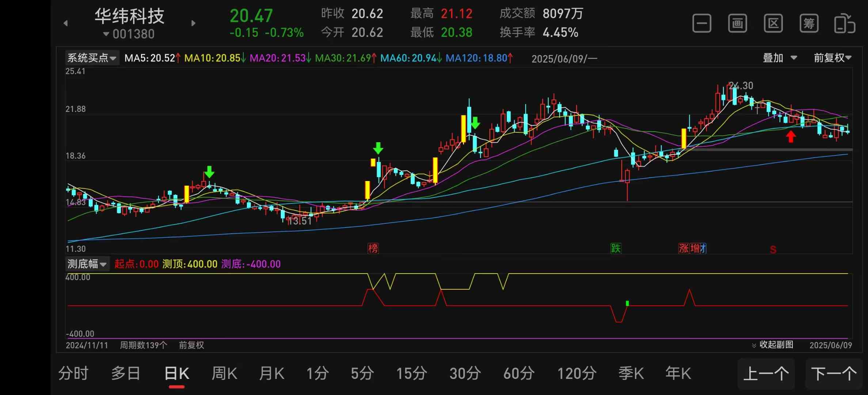Open the 前复权 adjustment dropdown
This screenshot has height=395, width=868.
(833, 58)
